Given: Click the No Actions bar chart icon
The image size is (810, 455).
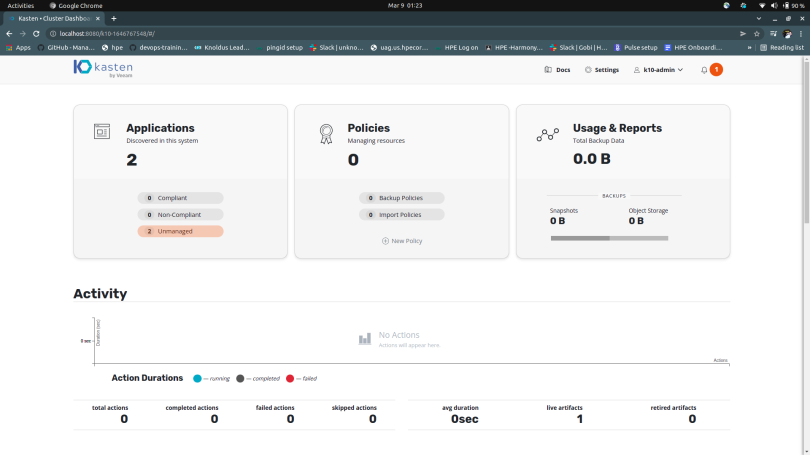Looking at the screenshot, I should (x=365, y=339).
